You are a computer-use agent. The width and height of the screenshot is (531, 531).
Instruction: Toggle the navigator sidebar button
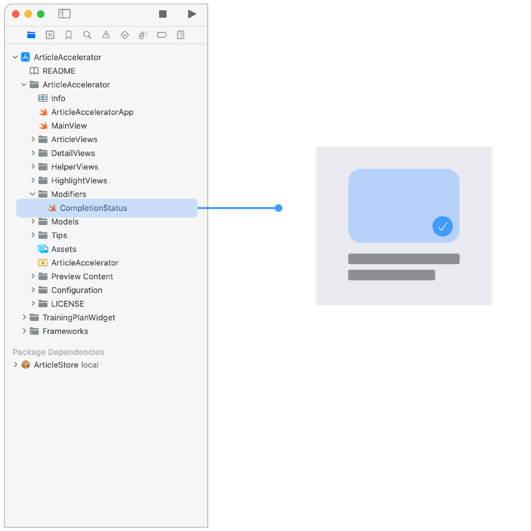coord(64,14)
